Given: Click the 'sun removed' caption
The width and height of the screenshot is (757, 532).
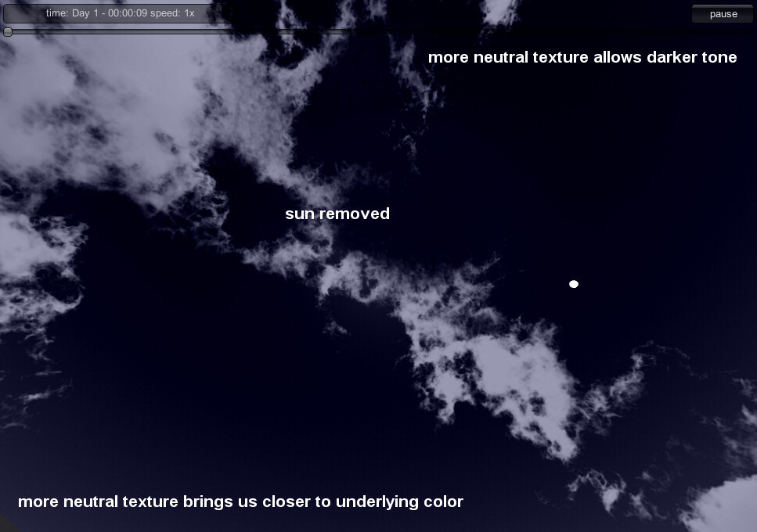Looking at the screenshot, I should coord(337,214).
